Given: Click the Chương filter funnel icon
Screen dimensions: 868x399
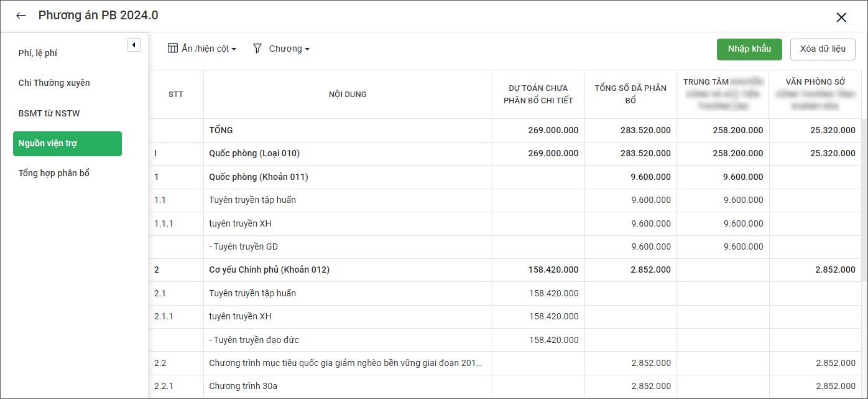Looking at the screenshot, I should coord(257,49).
